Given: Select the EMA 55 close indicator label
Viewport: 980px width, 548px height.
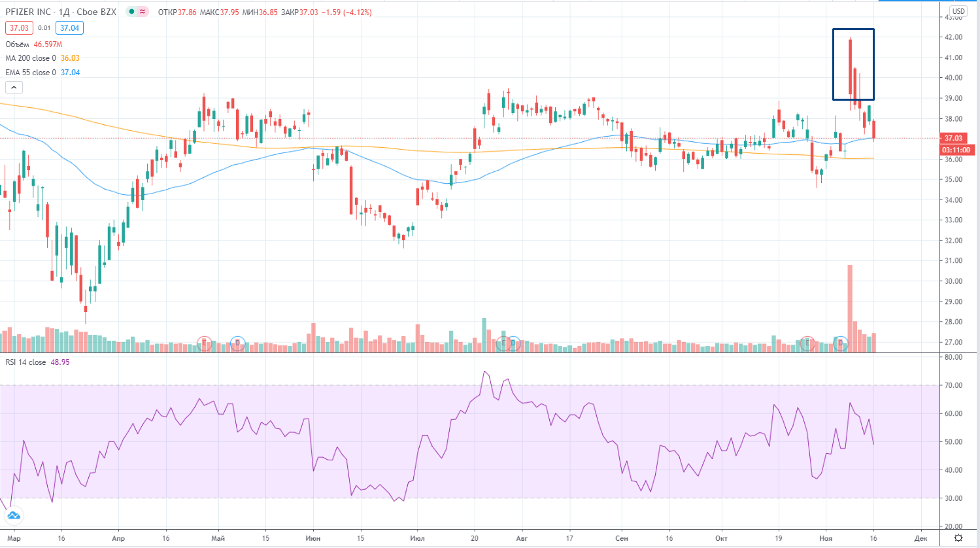Looking at the screenshot, I should point(31,73).
